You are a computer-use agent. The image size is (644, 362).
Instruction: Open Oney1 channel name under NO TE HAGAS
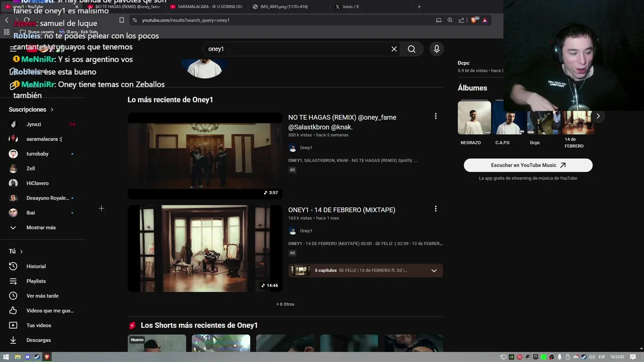click(306, 148)
